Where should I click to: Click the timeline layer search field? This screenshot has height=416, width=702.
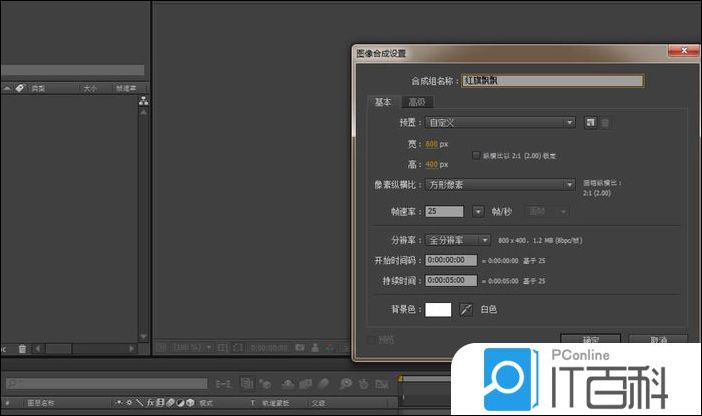point(107,383)
